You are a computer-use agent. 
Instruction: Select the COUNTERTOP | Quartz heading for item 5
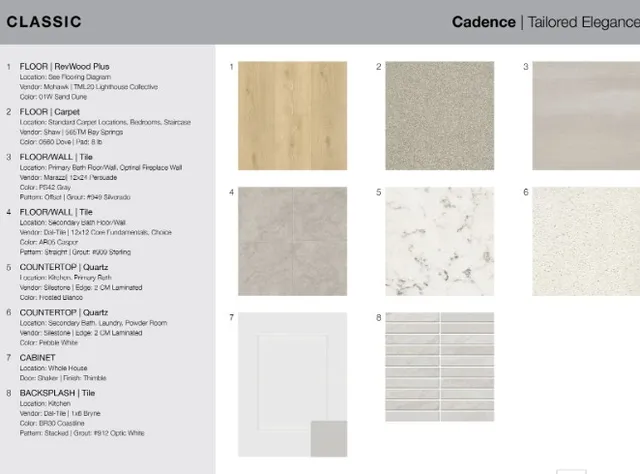pos(66,268)
